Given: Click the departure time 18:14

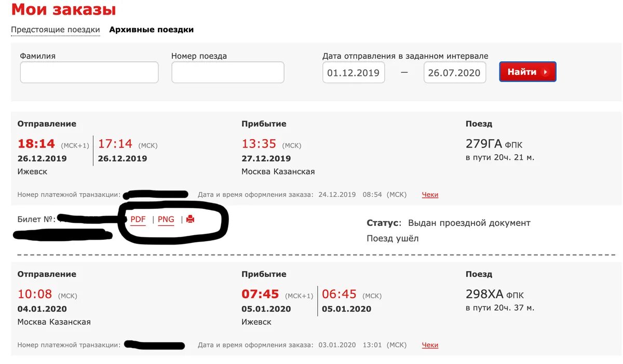Looking at the screenshot, I should [36, 144].
